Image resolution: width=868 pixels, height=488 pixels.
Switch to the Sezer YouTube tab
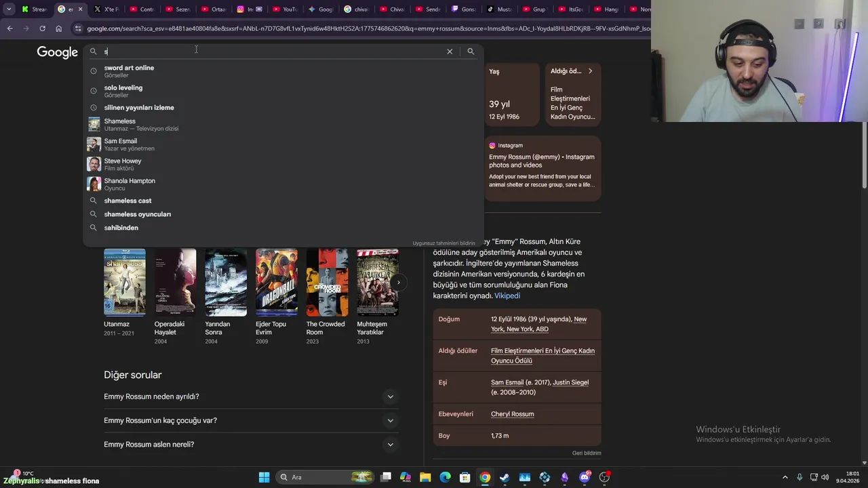coord(178,9)
